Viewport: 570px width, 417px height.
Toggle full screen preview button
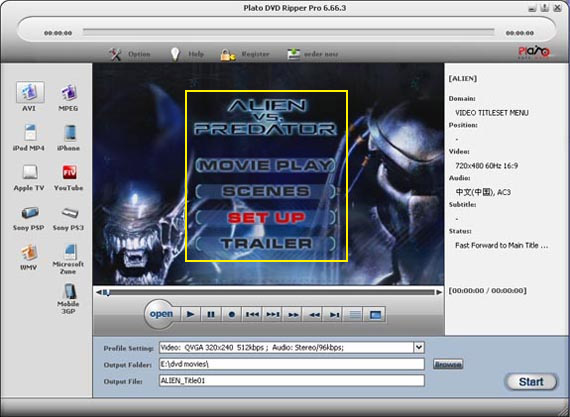pyautogui.click(x=375, y=314)
